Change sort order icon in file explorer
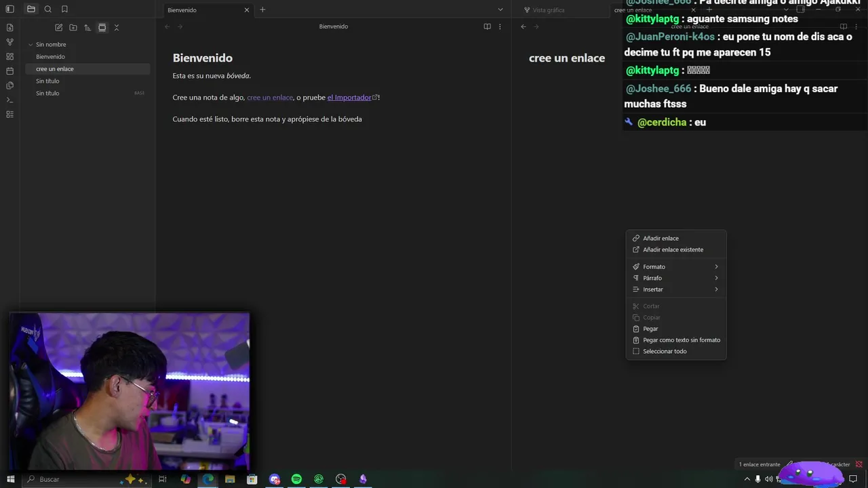 [x=87, y=28]
